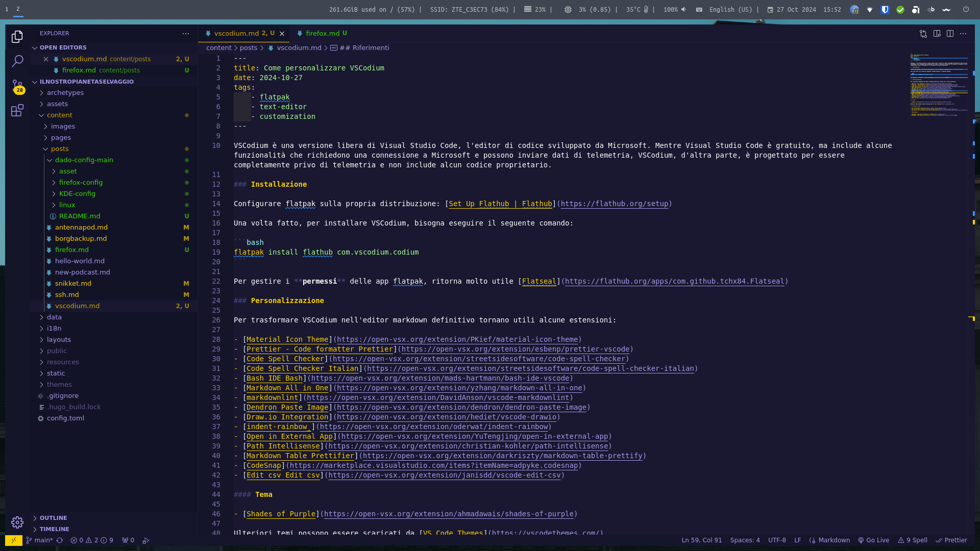The height and width of the screenshot is (551, 980).
Task: Change encoding via UTF-8 status item
Action: pos(777,540)
